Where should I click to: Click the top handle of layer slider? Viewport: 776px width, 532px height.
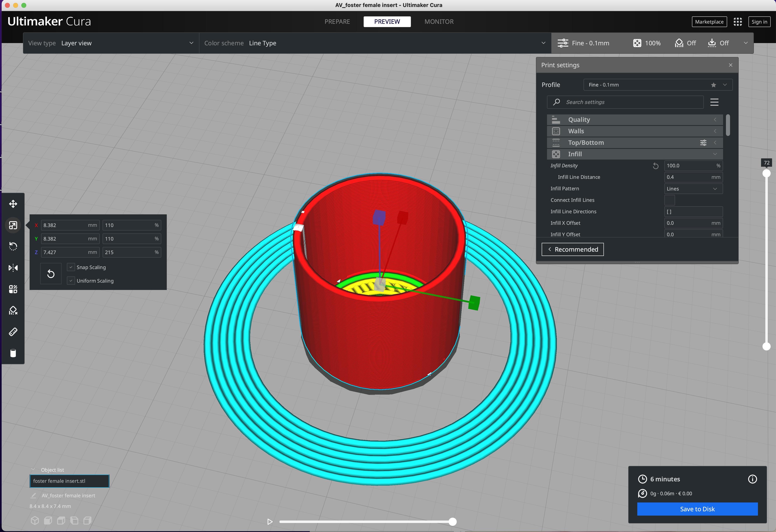pos(766,173)
